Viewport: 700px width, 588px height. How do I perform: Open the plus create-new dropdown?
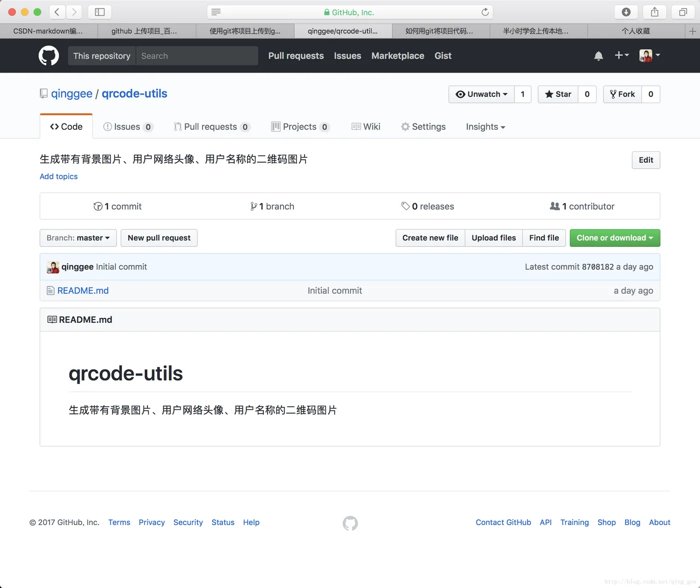(621, 55)
